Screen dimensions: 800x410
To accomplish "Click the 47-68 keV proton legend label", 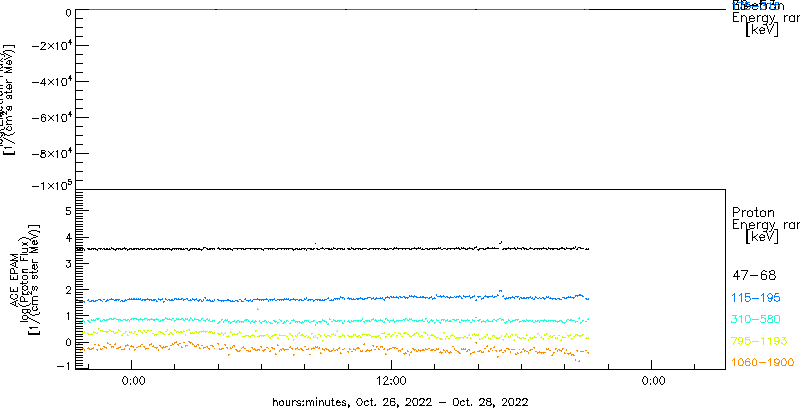I will point(754,276).
